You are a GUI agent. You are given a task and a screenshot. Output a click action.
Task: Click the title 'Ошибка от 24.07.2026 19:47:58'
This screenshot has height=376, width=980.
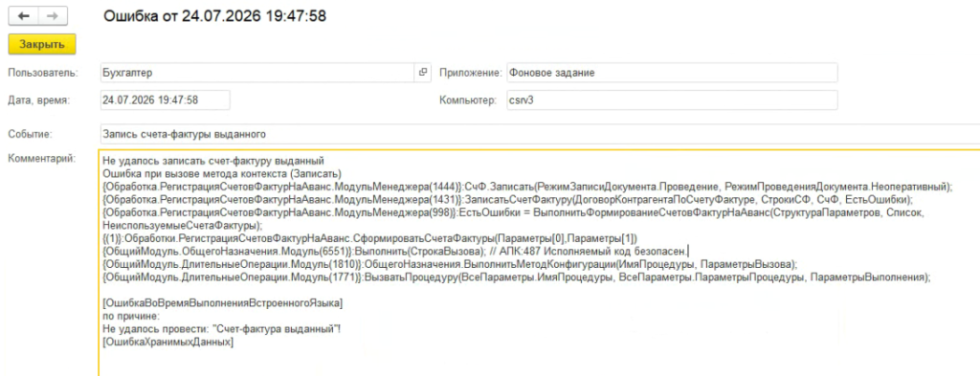[214, 16]
